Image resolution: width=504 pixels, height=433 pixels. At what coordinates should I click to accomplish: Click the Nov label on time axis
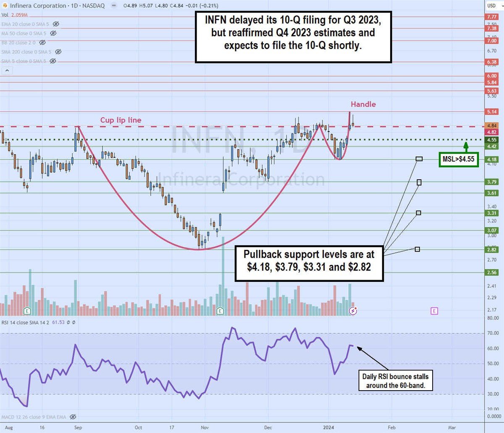205,428
